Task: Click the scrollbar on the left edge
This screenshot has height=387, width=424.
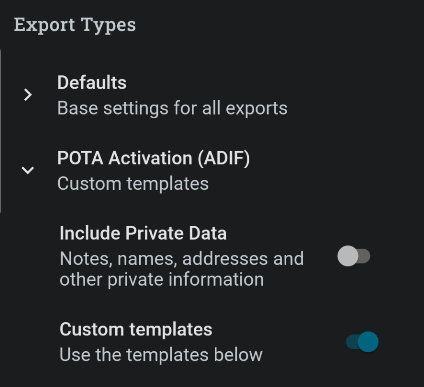Action: pos(1,131)
